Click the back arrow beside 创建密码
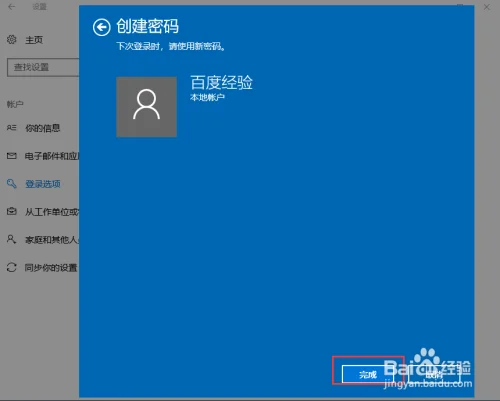This screenshot has height=401, width=500. (x=101, y=27)
